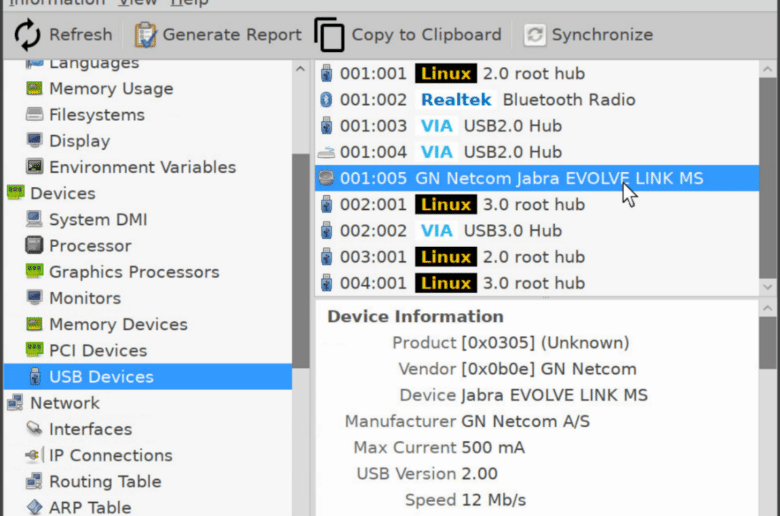The width and height of the screenshot is (780, 516).
Task: Click the Devices category board icon
Action: click(x=15, y=193)
